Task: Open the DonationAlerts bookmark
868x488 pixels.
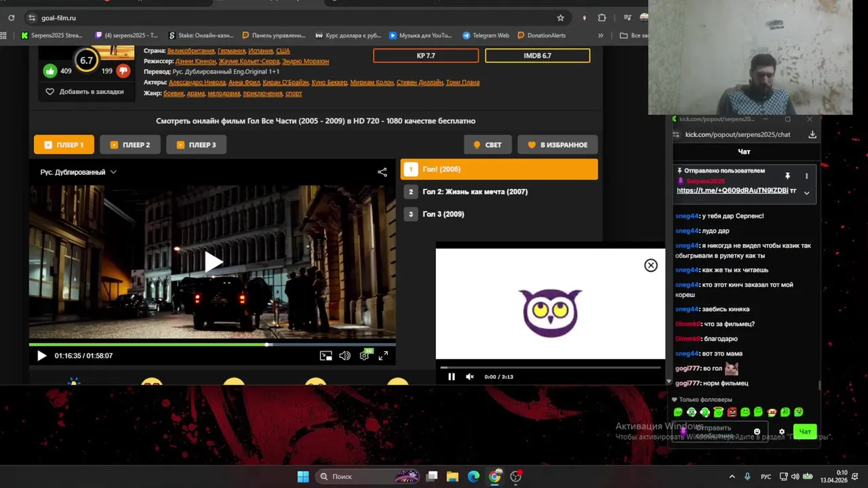Action: tap(541, 35)
